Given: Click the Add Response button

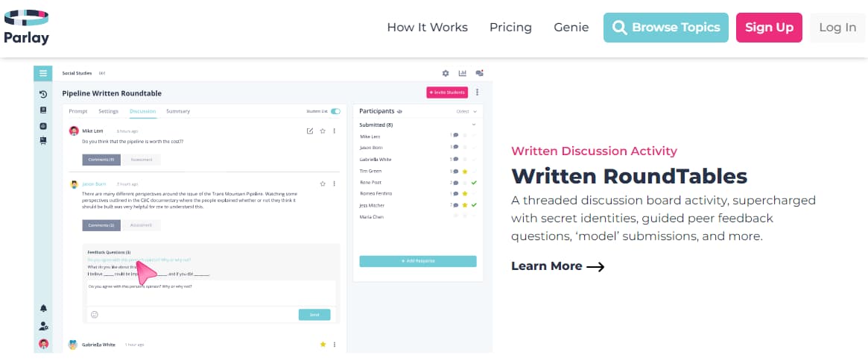Looking at the screenshot, I should (418, 261).
